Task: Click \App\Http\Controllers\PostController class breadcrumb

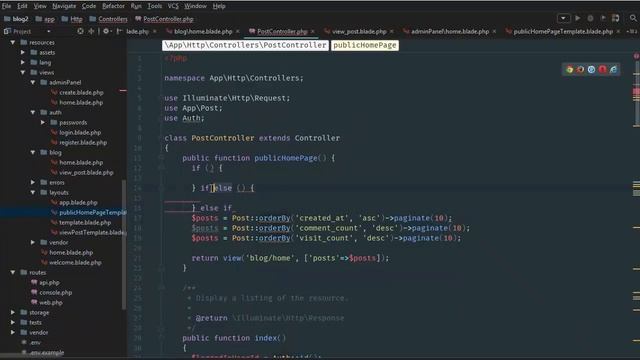Action: coord(245,45)
